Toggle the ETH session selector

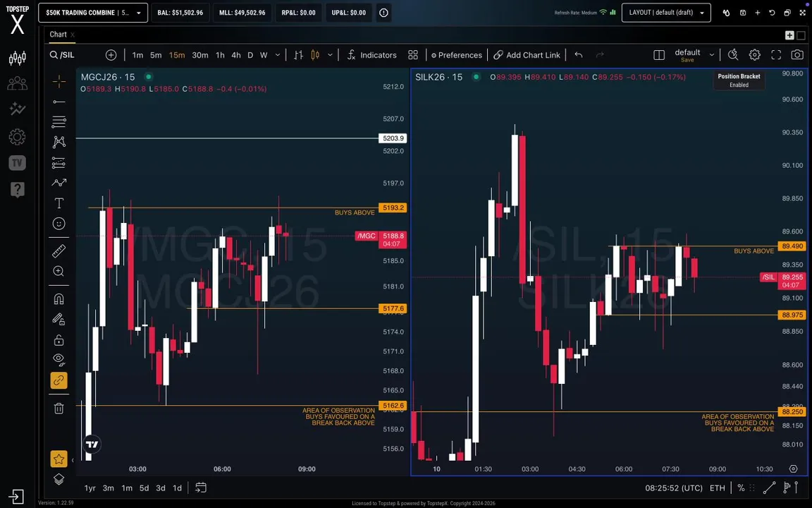point(718,488)
